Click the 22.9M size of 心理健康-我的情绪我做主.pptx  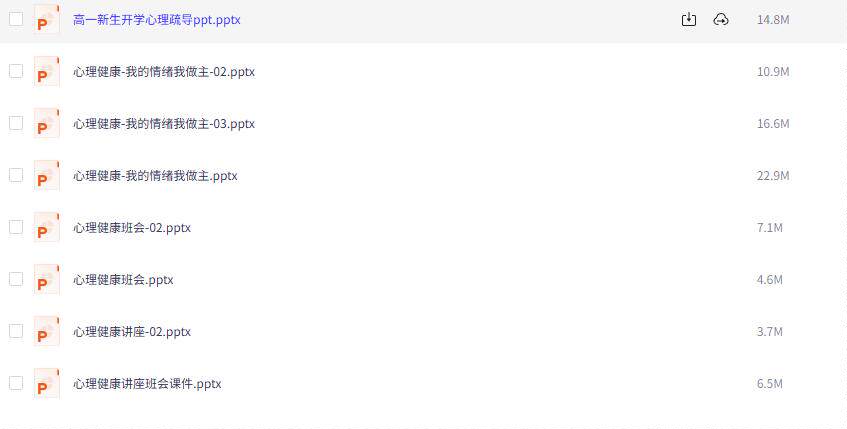click(773, 176)
